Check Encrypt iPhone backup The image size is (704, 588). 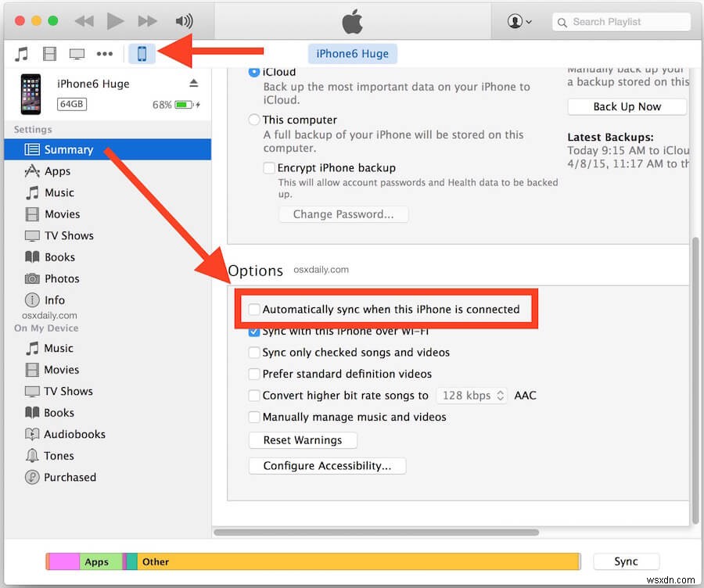269,167
